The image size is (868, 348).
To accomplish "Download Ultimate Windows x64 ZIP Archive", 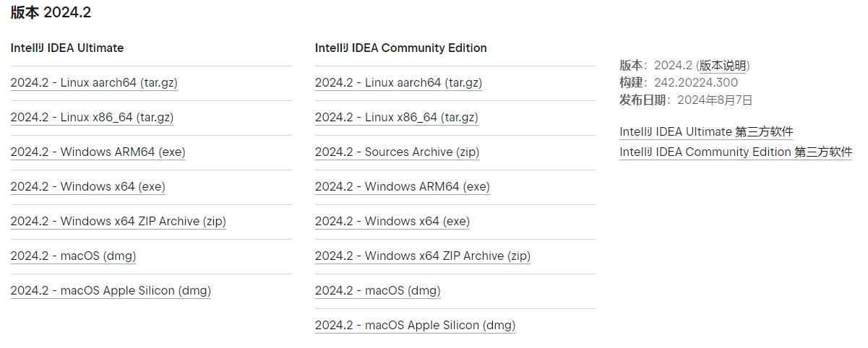I will (x=118, y=221).
